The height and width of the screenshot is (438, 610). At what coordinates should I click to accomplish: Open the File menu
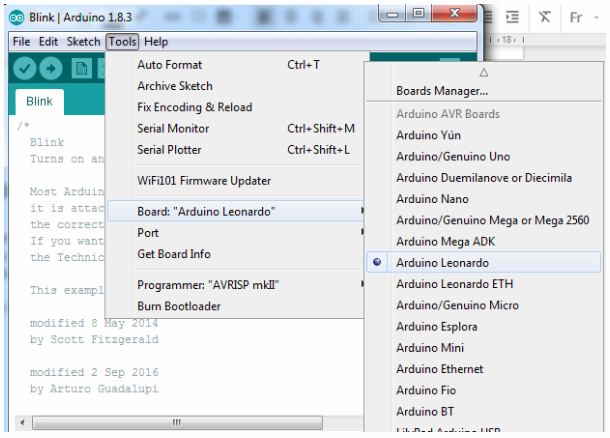click(x=21, y=42)
